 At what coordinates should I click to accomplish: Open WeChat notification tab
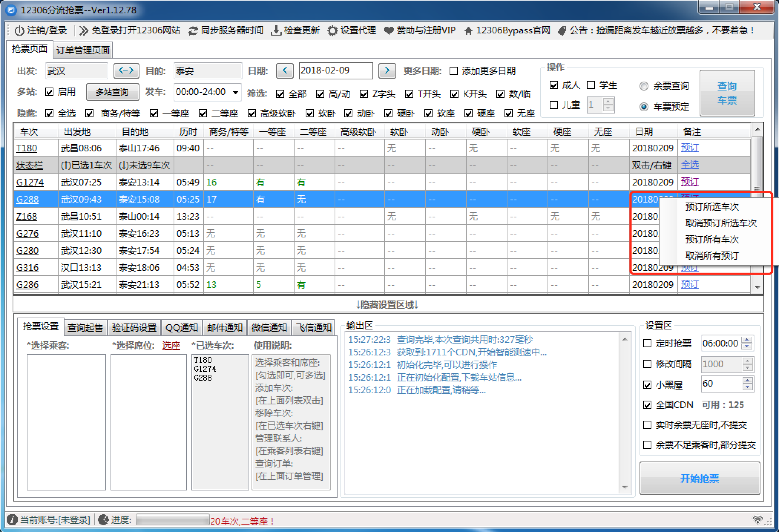269,328
